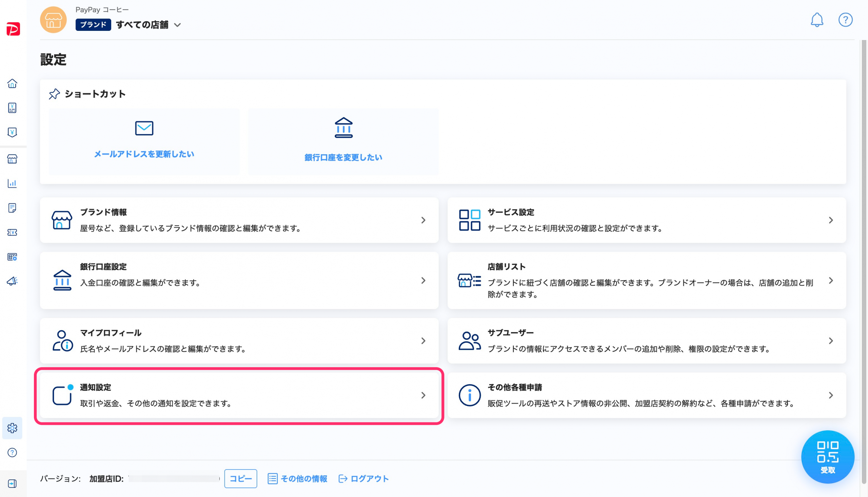The image size is (868, 497).
Task: Open the サービス設定 settings title
Action: (511, 212)
